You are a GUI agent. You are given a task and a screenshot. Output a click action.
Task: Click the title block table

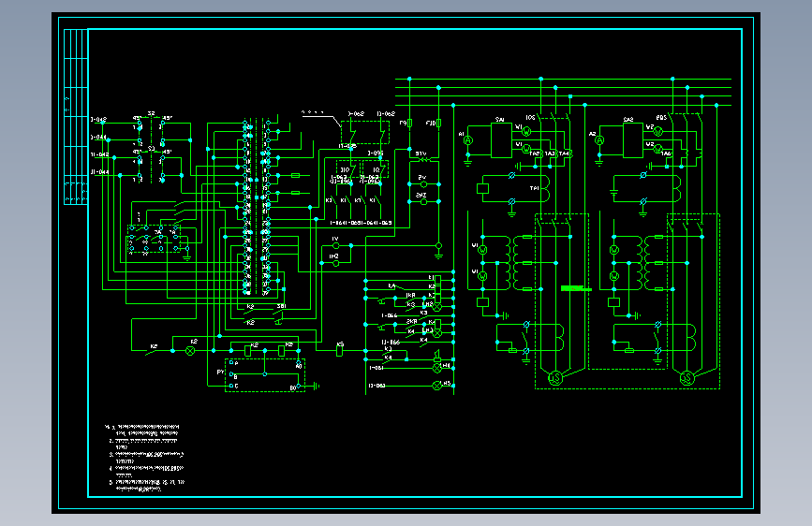(76, 117)
